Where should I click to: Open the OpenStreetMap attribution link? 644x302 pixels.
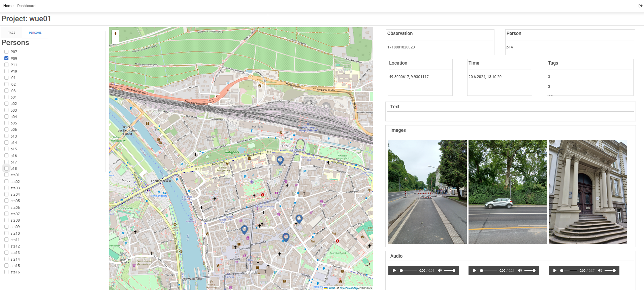tap(349, 288)
